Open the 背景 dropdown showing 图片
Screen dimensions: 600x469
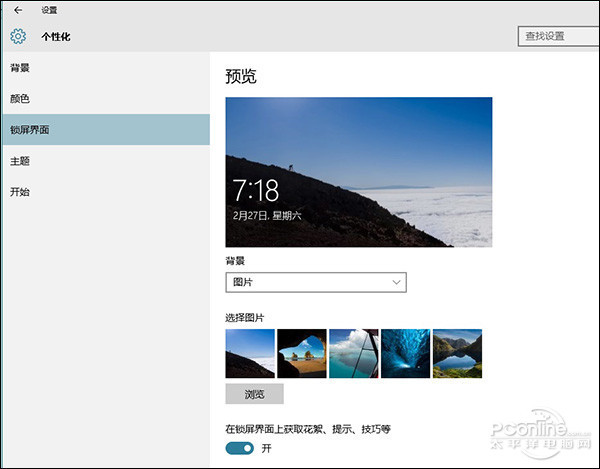[x=316, y=283]
